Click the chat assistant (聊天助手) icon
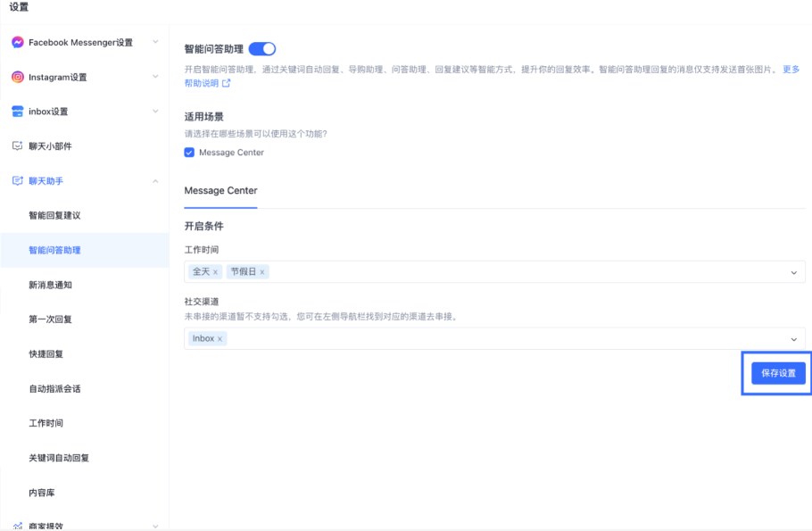Screen dimensions: 812x531 17,181
